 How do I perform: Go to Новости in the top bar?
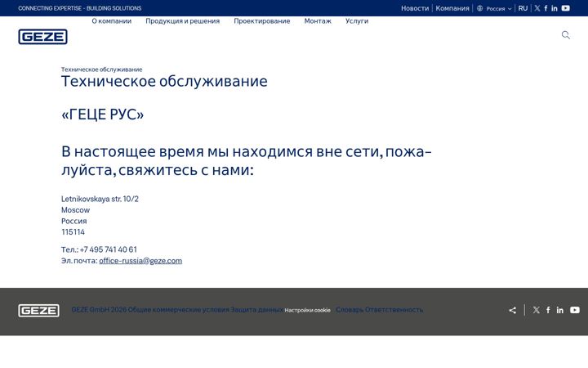pyautogui.click(x=415, y=8)
